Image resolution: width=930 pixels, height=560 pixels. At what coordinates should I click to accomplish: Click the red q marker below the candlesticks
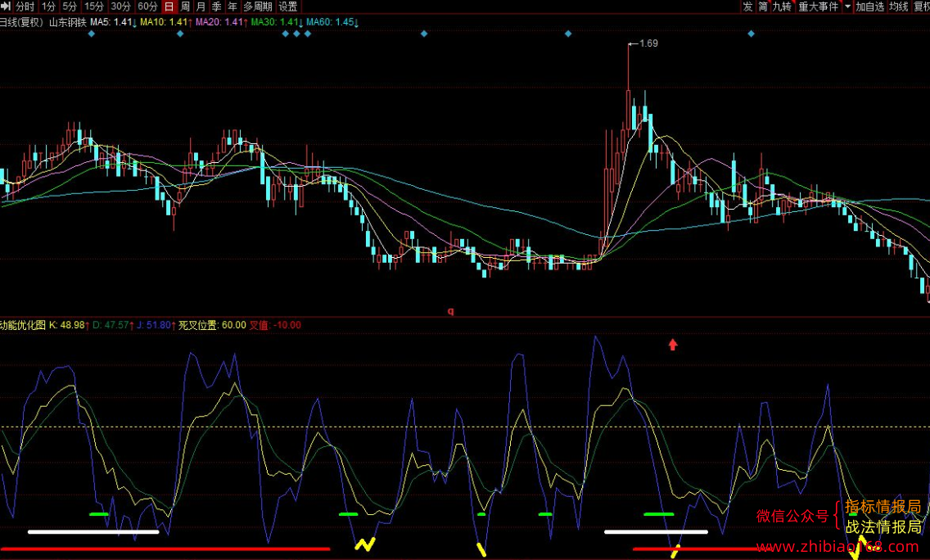coord(451,311)
